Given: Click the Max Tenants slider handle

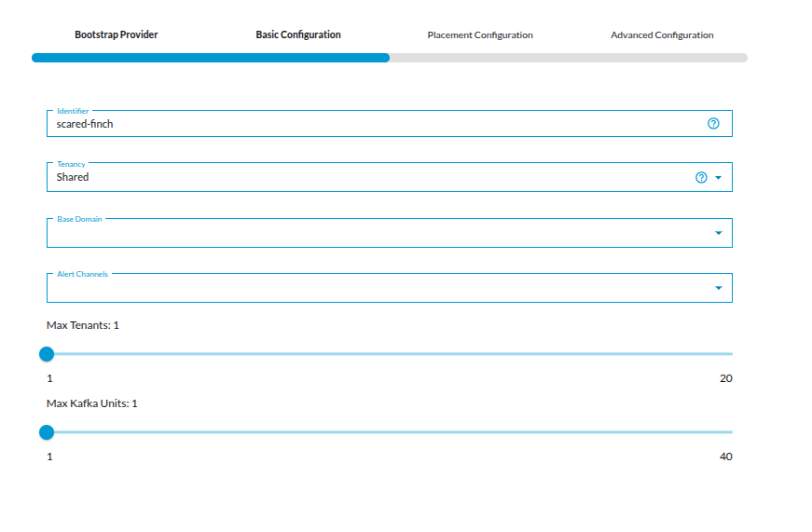Looking at the screenshot, I should click(x=47, y=354).
